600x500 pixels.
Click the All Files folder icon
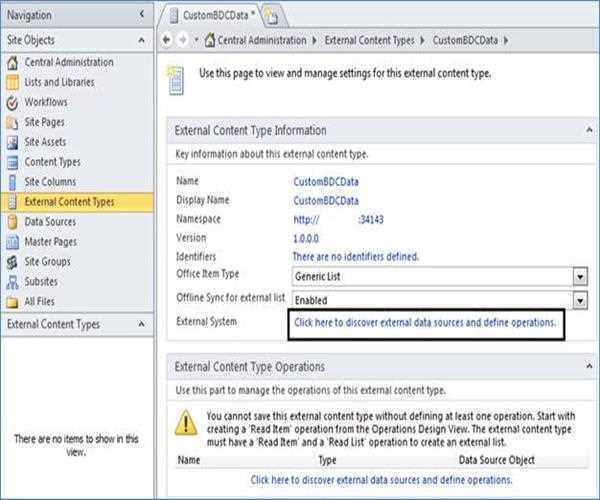click(x=13, y=302)
